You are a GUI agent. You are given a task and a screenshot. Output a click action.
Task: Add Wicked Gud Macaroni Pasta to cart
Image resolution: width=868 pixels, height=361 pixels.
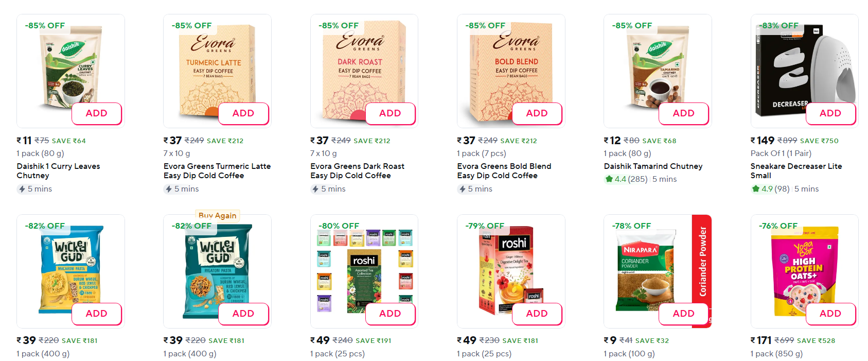coord(97,314)
